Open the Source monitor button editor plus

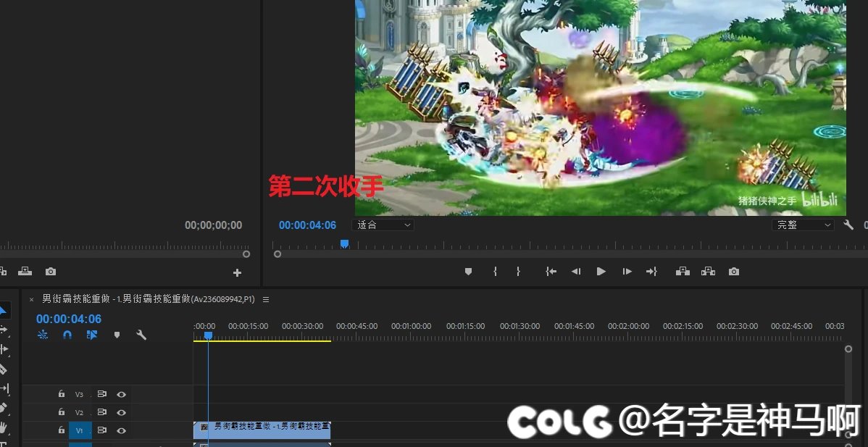pos(237,272)
